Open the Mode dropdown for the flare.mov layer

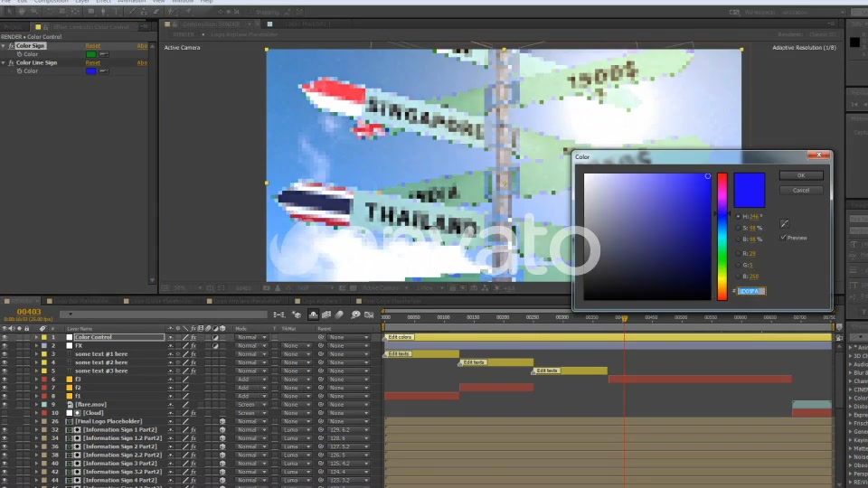point(252,405)
